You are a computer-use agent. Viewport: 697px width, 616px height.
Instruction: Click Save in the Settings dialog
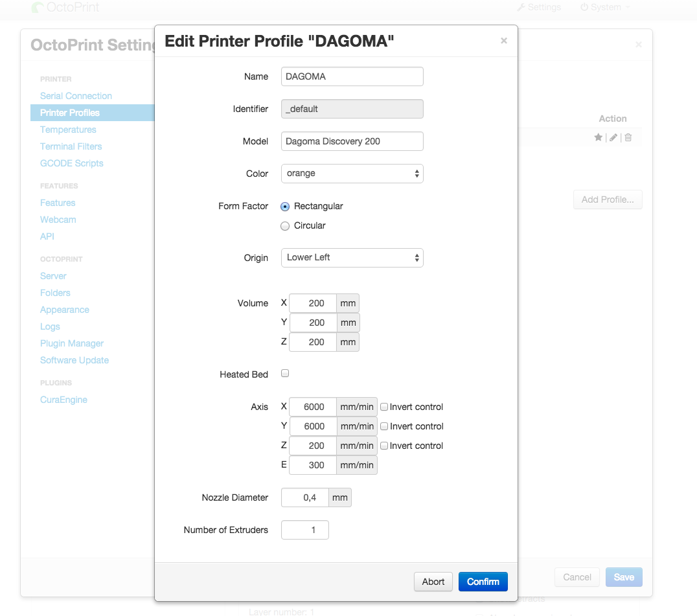[624, 577]
